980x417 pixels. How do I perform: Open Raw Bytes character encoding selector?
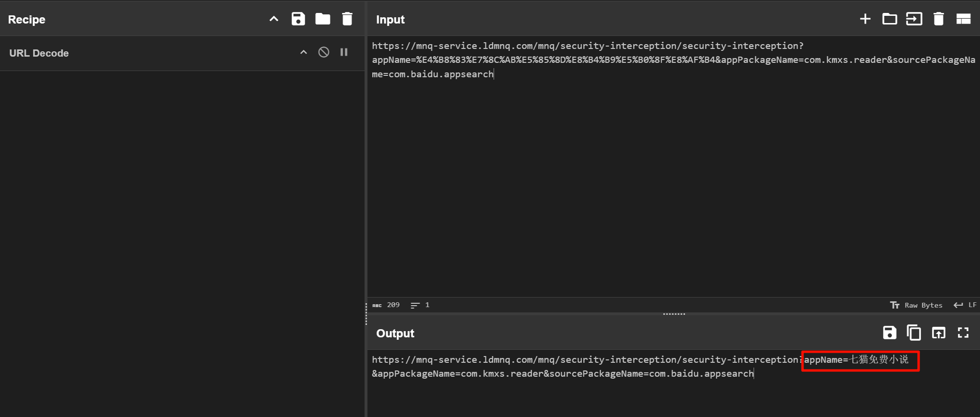click(917, 305)
